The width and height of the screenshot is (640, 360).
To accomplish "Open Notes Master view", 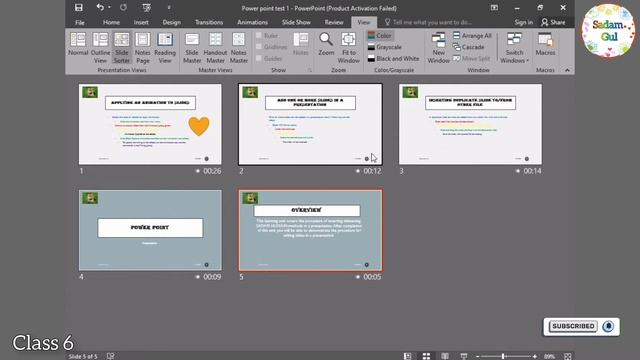I will (239, 47).
